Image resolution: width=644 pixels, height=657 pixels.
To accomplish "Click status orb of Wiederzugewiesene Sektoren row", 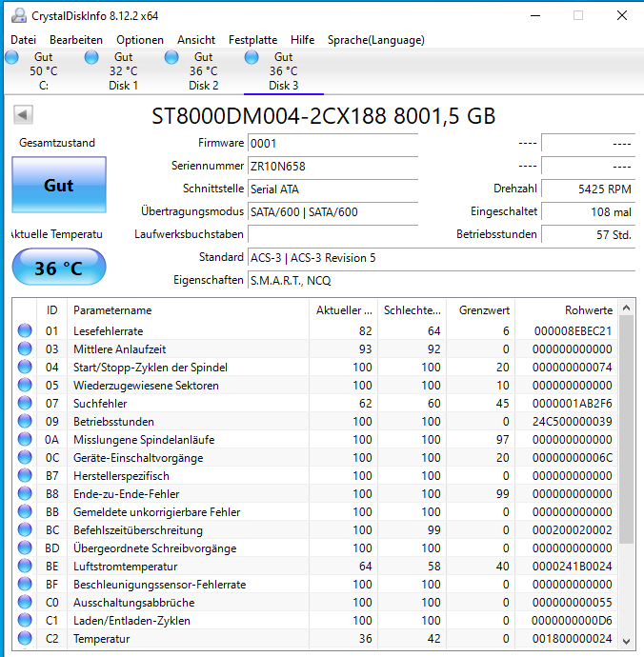I will tap(25, 385).
